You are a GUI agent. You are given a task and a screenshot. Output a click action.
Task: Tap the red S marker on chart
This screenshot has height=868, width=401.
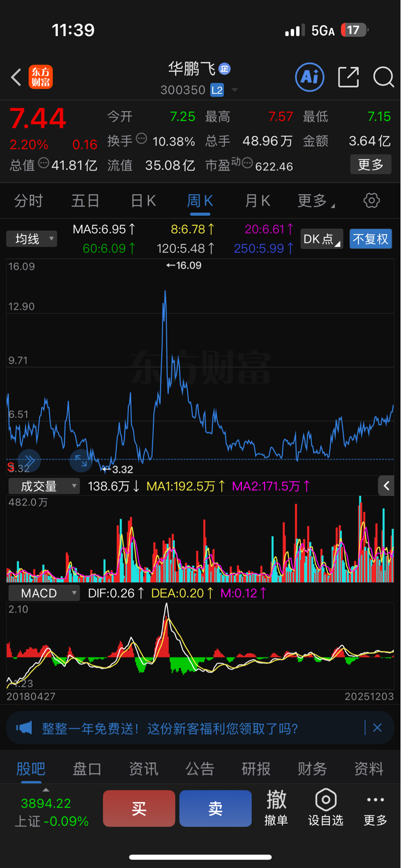tap(10, 467)
